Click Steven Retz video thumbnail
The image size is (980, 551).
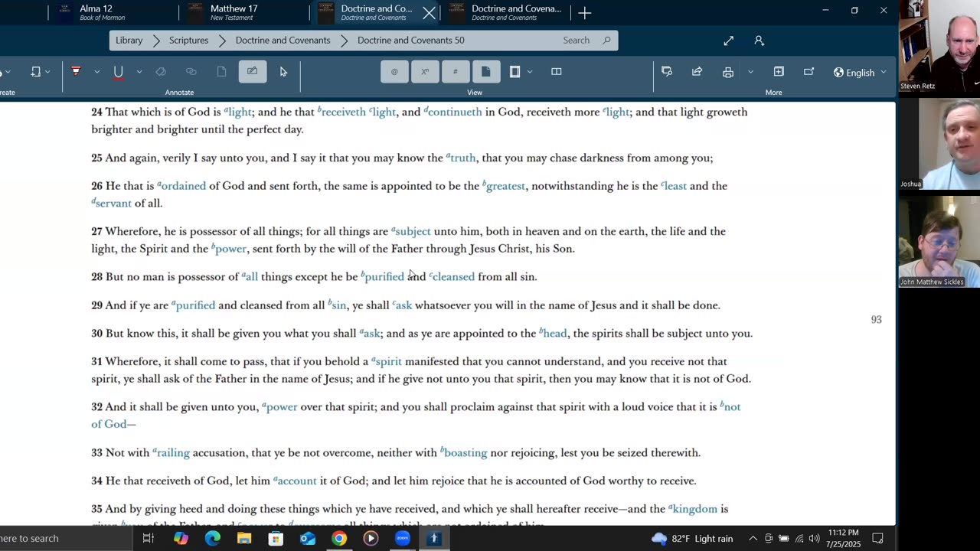click(939, 47)
